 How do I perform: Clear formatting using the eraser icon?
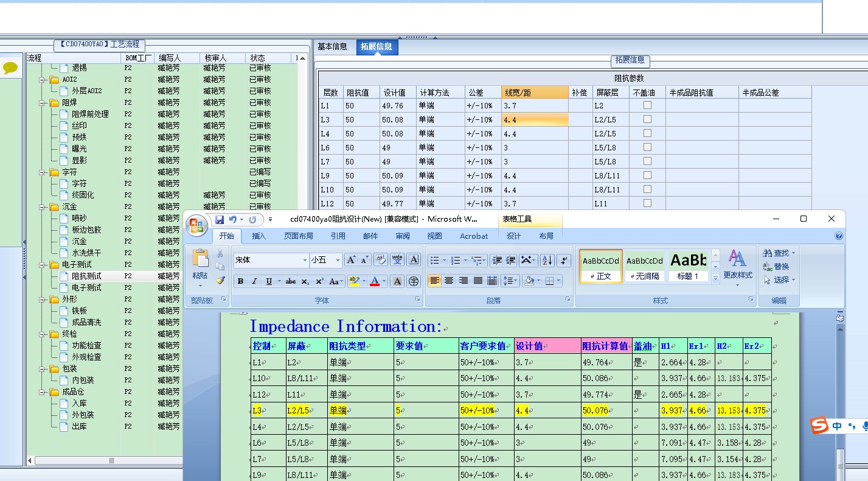[381, 260]
